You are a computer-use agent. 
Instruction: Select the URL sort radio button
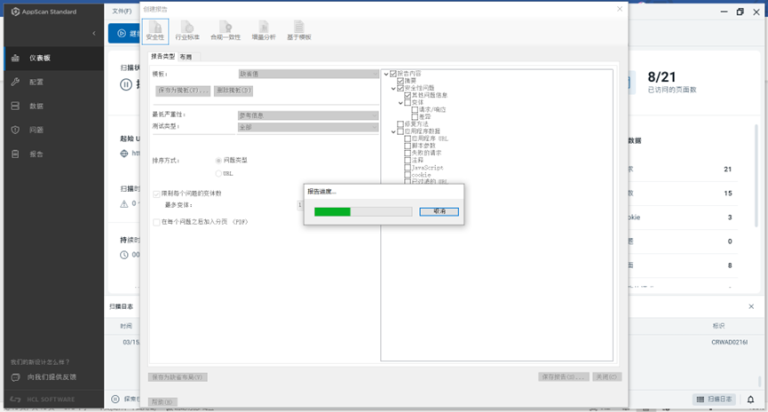click(x=219, y=173)
